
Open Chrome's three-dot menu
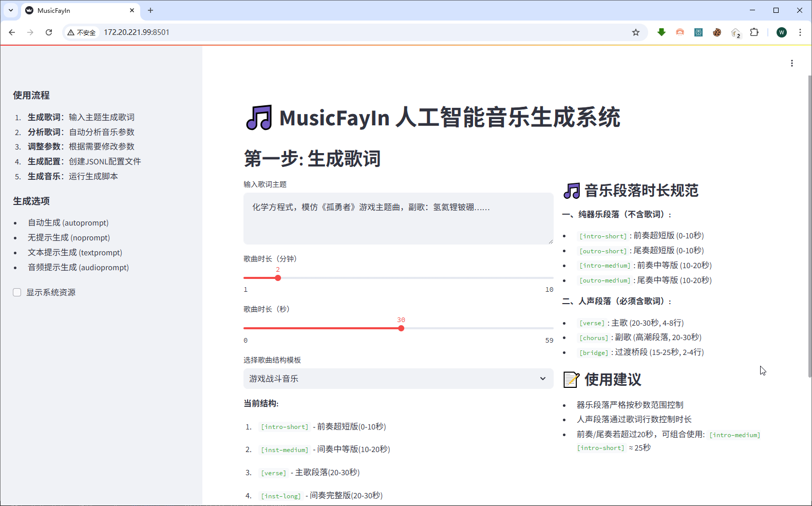click(x=800, y=32)
